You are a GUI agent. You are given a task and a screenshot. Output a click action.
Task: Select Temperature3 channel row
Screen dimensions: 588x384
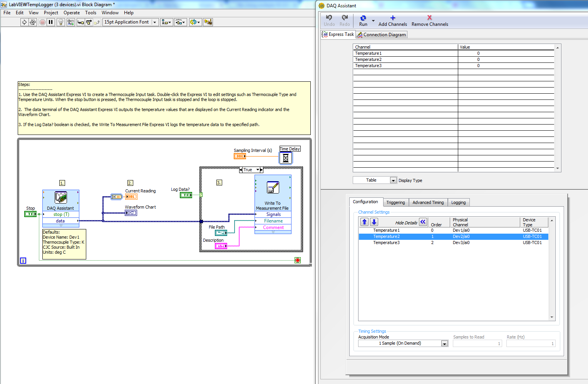[x=453, y=243]
